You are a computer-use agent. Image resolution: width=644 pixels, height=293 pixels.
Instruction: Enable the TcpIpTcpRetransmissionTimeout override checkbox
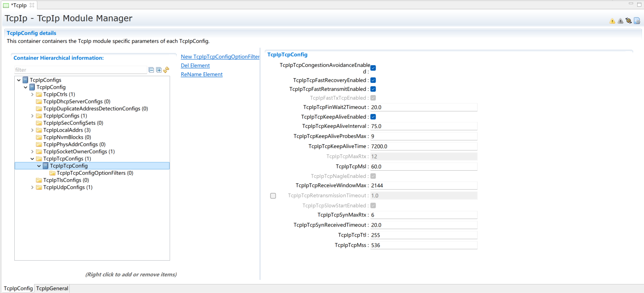click(x=273, y=195)
